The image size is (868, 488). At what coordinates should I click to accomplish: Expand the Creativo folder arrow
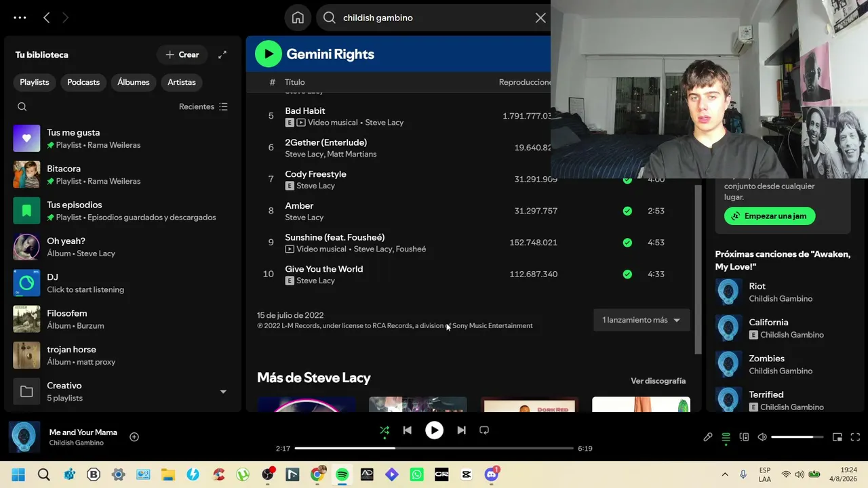point(223,392)
